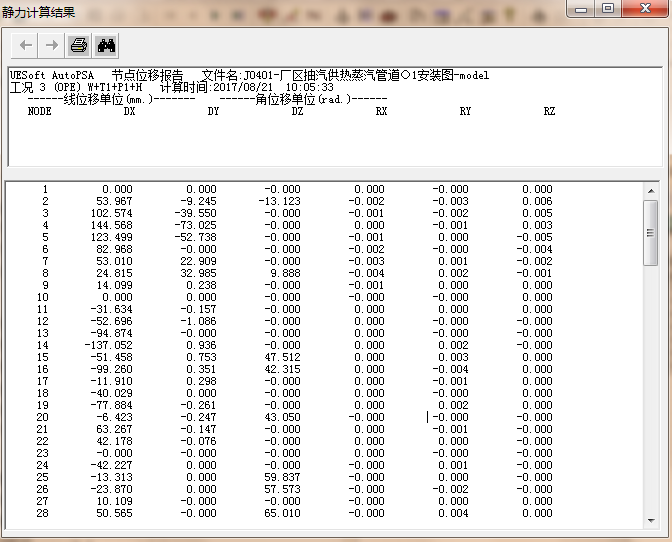Image resolution: width=672 pixels, height=542 pixels.
Task: Close the static calculation results window
Action: click(643, 9)
